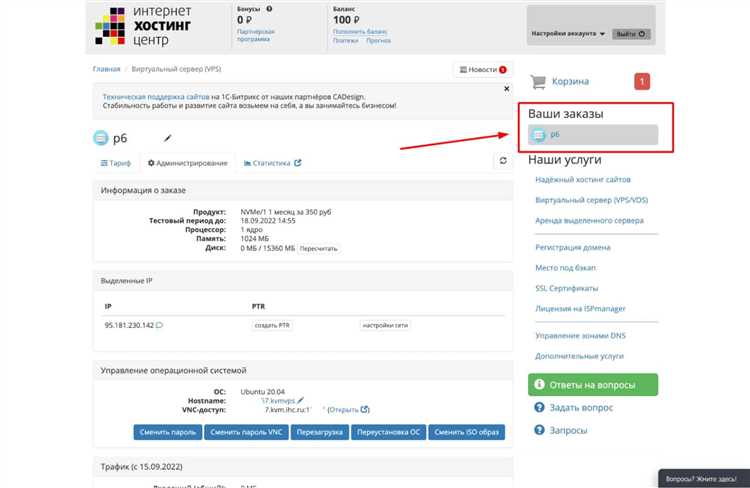
Task: Open the Запросы link
Action: 568,431
